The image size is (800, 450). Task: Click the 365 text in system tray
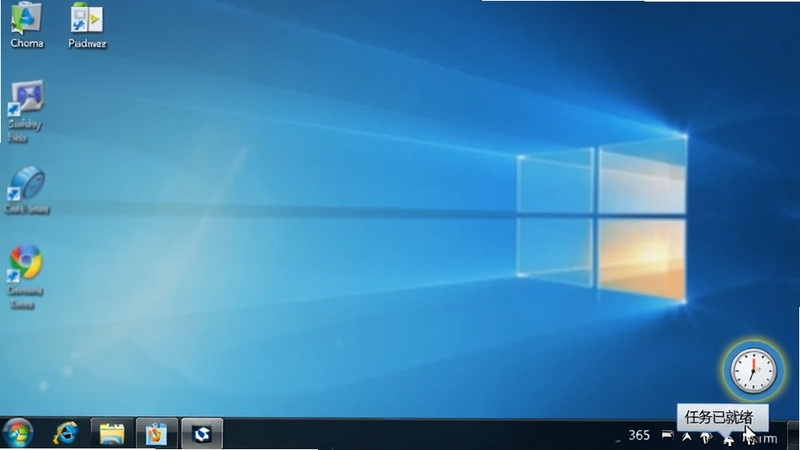tap(639, 435)
